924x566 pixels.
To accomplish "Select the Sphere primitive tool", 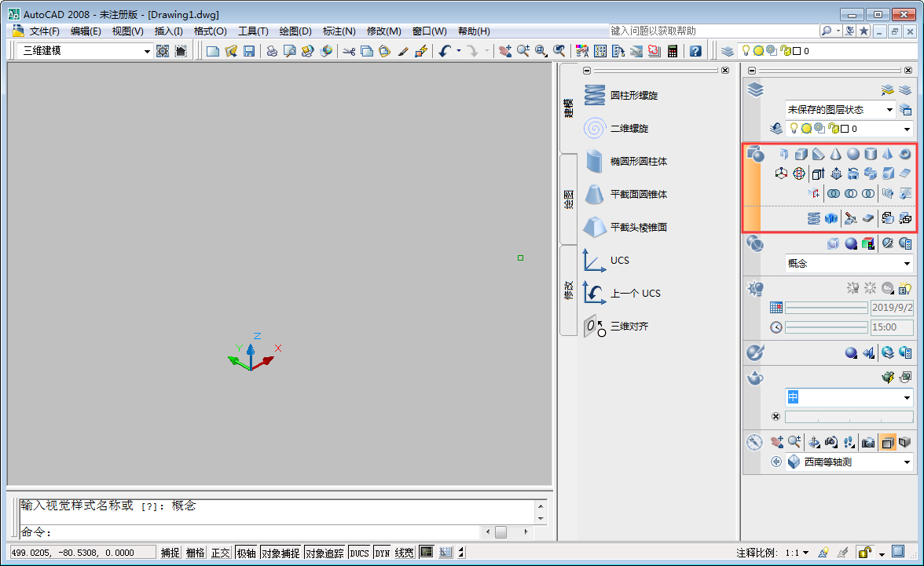I will coord(854,154).
